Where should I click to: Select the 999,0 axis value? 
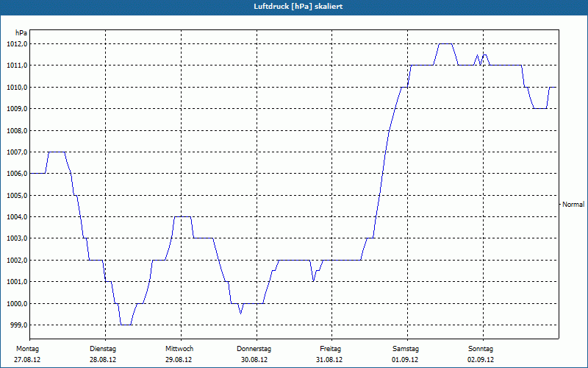pyautogui.click(x=18, y=325)
